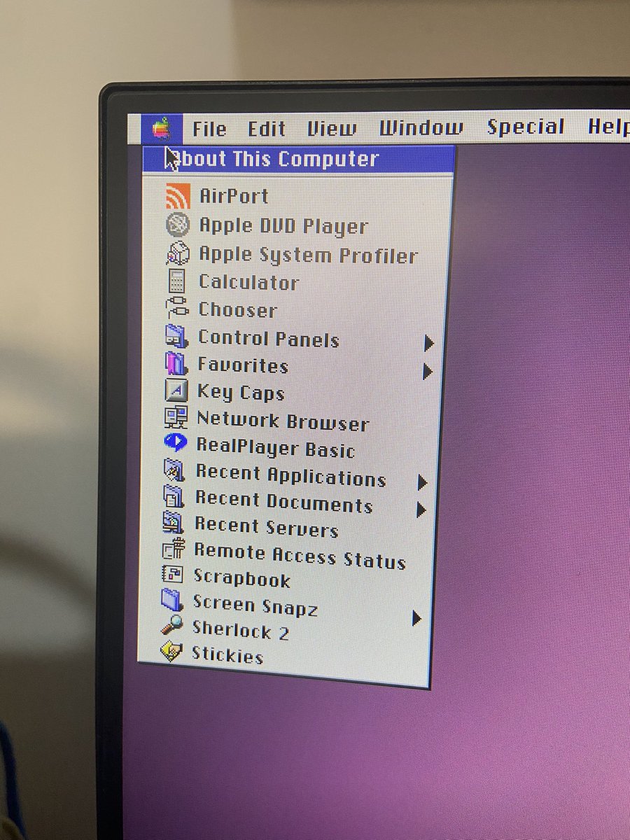Viewport: 630px width, 840px height.
Task: Click the Stickies notes icon
Action: 171,653
